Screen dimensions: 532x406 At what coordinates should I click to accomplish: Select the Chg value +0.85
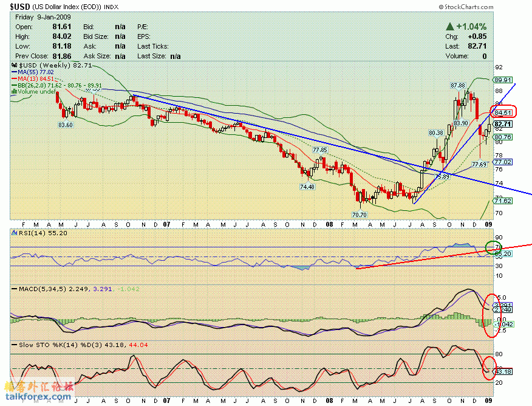477,36
